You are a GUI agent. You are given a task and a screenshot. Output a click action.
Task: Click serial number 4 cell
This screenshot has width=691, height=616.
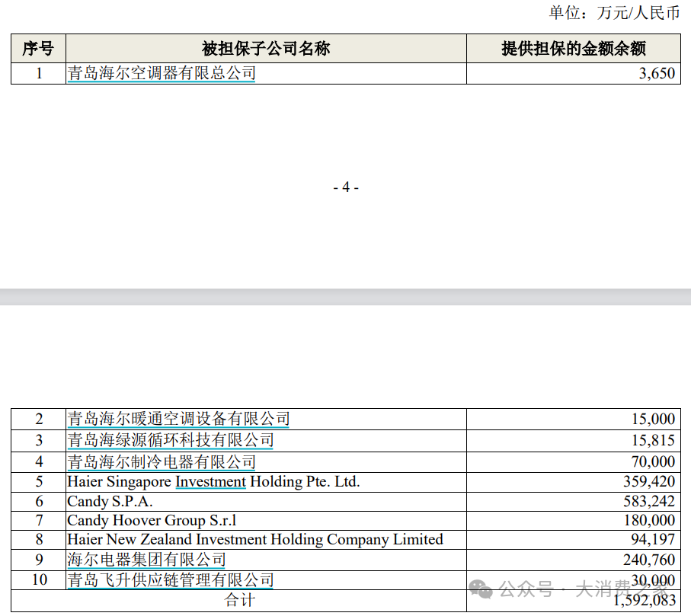point(39,462)
